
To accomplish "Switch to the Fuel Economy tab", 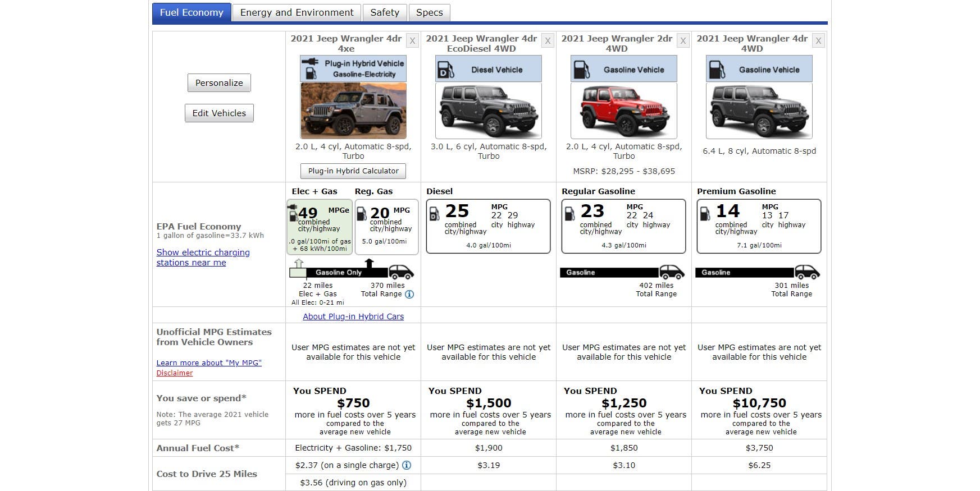I will point(192,12).
